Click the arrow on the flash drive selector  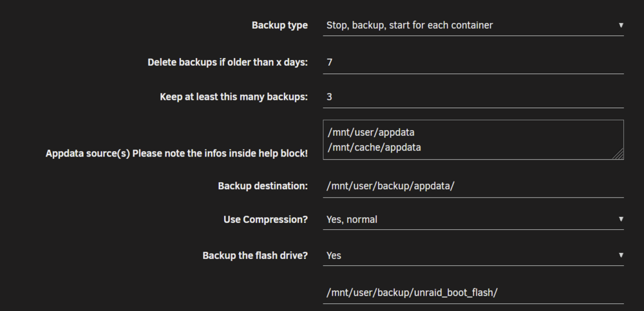[621, 256]
